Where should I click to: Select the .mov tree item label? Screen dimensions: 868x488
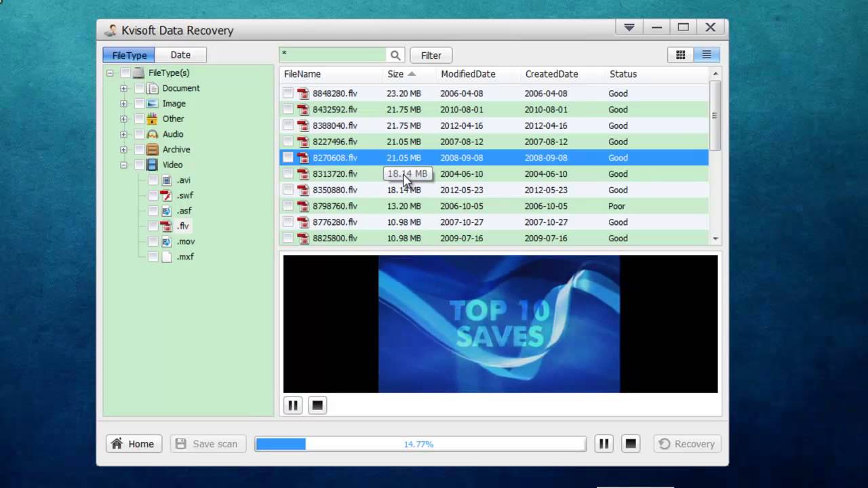186,241
